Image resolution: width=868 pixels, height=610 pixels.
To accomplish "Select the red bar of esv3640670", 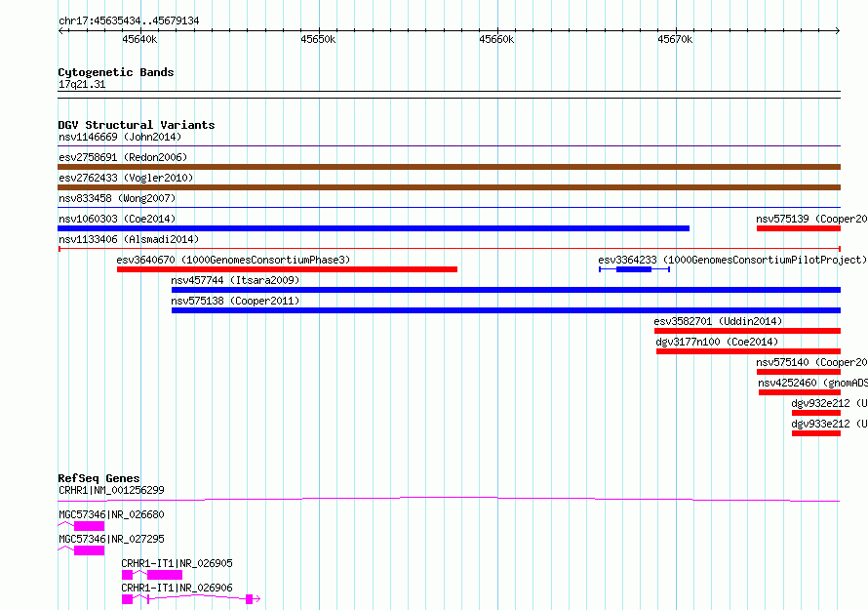I will (x=288, y=269).
